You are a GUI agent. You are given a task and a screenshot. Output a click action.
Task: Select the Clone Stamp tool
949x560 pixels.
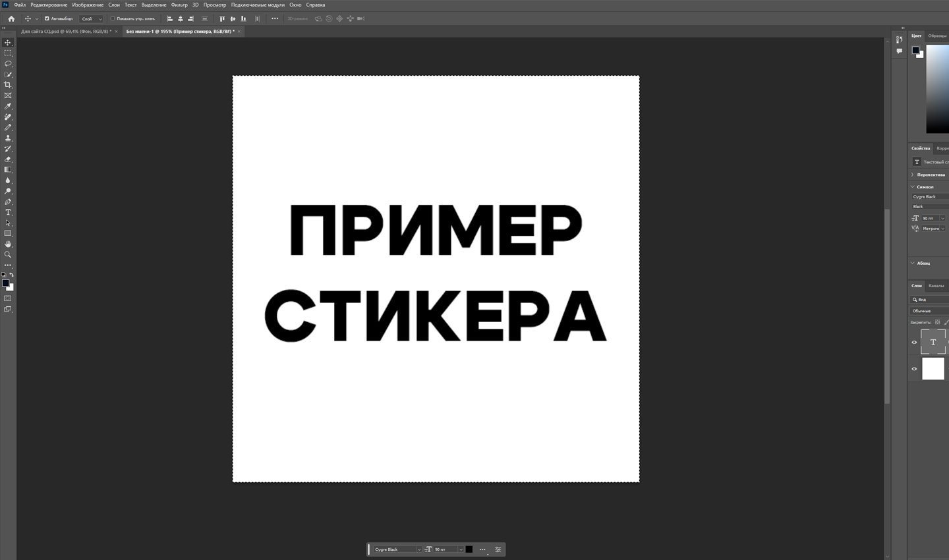8,138
